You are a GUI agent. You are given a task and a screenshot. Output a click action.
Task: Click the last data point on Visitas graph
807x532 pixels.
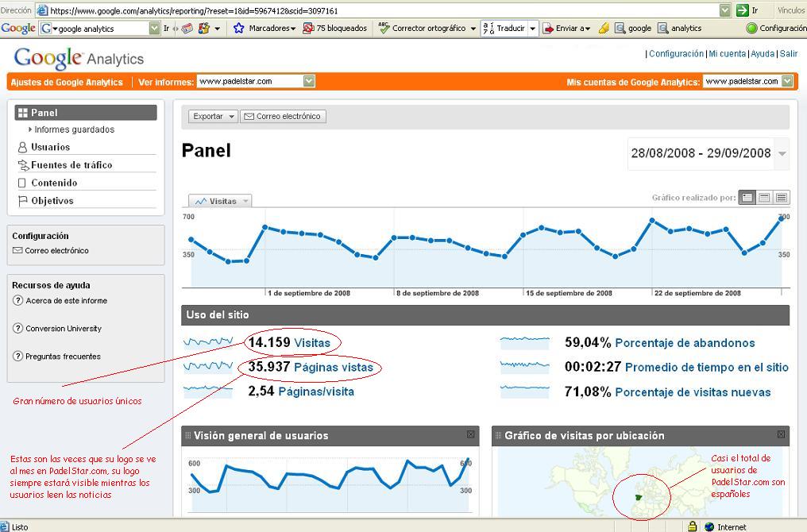pos(782,218)
